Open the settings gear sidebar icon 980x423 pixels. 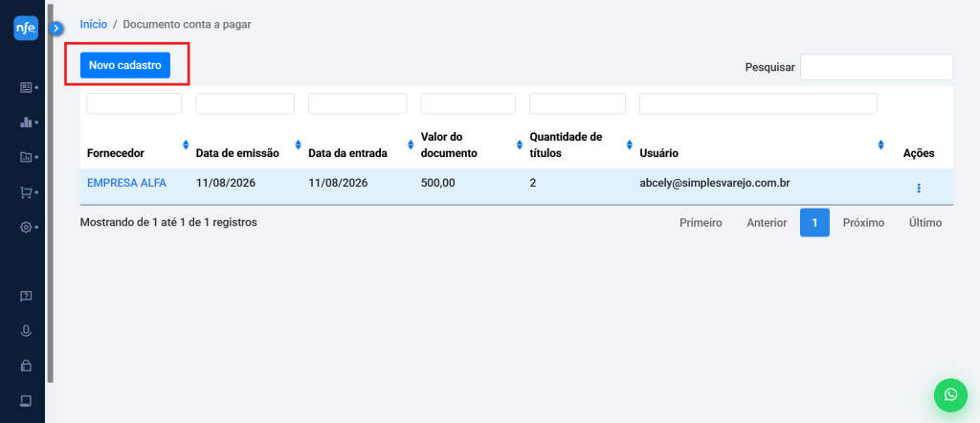[x=26, y=228]
